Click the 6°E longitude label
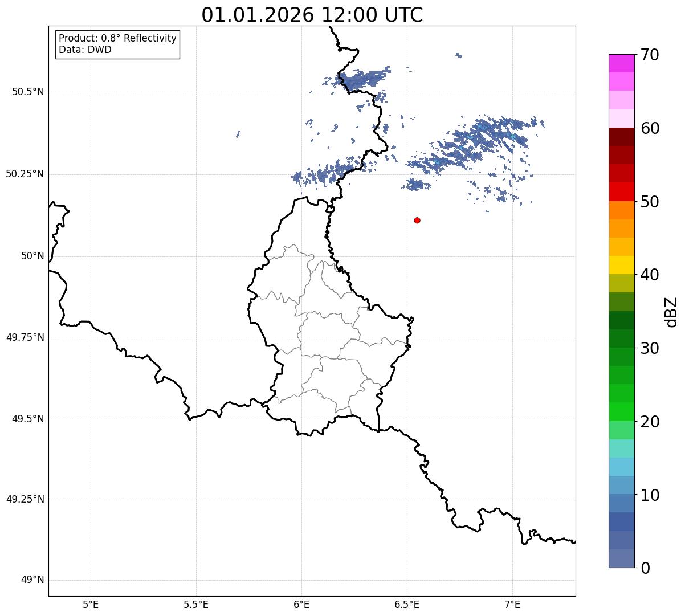Screen dimensions: 685x616 301,604
